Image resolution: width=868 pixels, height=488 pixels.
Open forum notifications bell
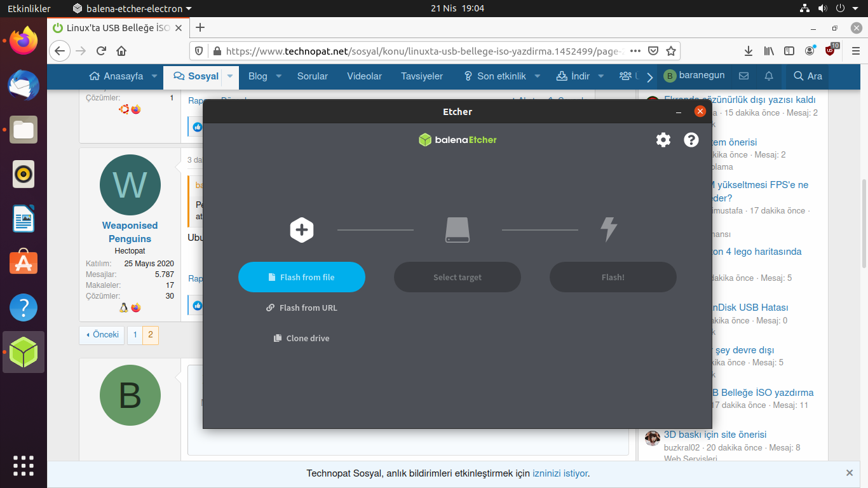[x=769, y=76]
